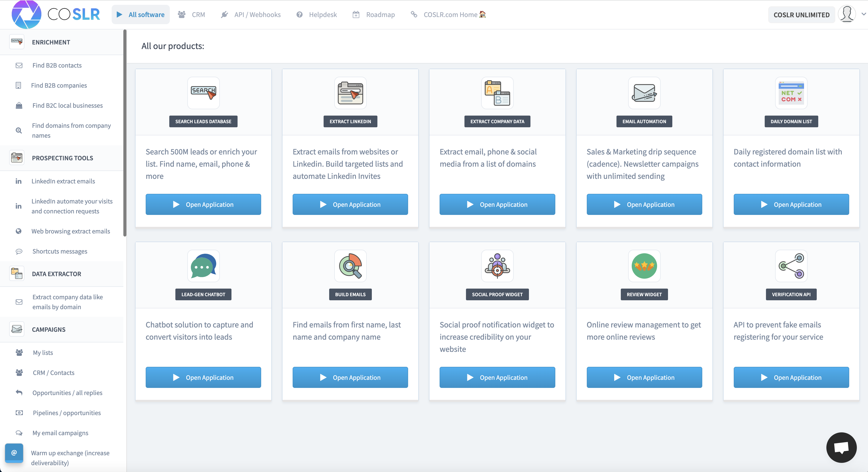Click envelope icon beside Find B2B contacts
The image size is (868, 472).
pyautogui.click(x=19, y=65)
